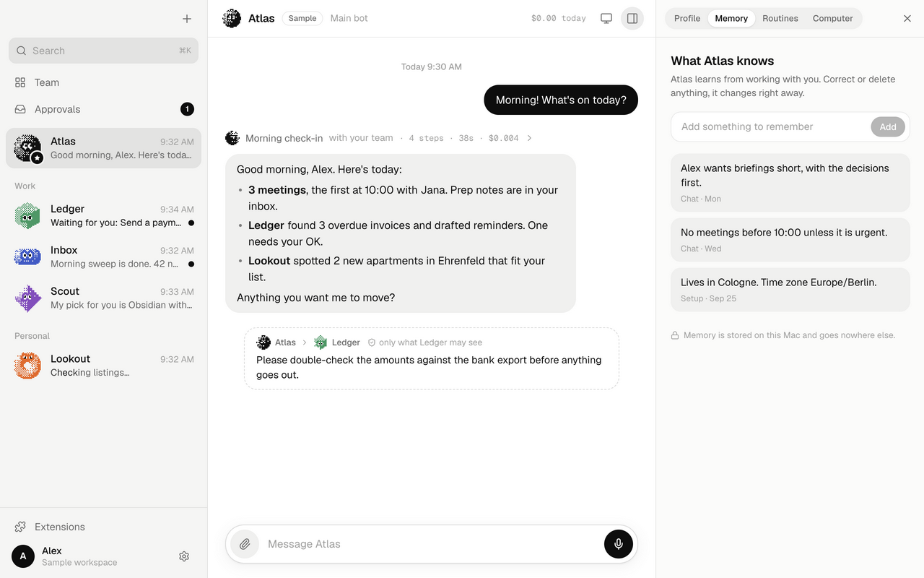Open the Atlas conversation in sidebar
This screenshot has width=924, height=578.
(104, 148)
